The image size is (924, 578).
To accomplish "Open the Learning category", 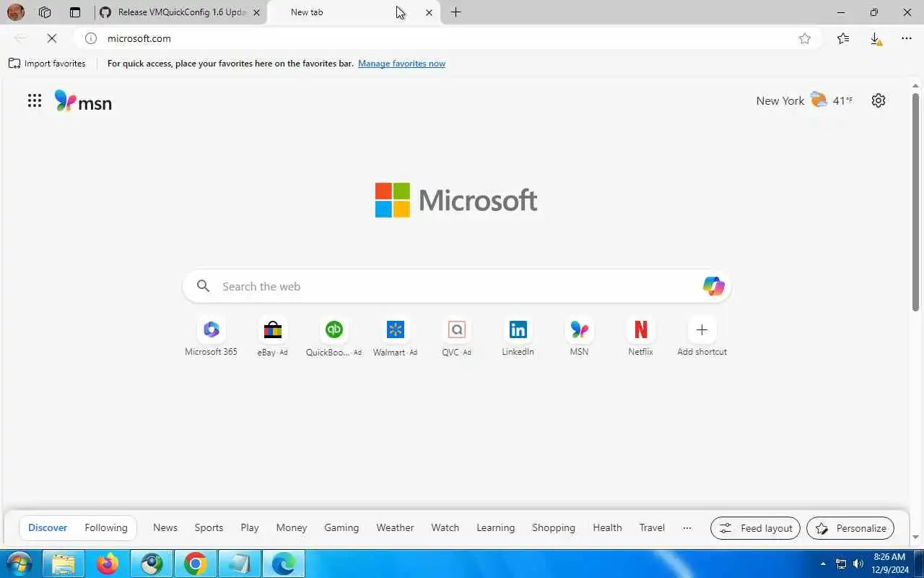I will point(495,527).
